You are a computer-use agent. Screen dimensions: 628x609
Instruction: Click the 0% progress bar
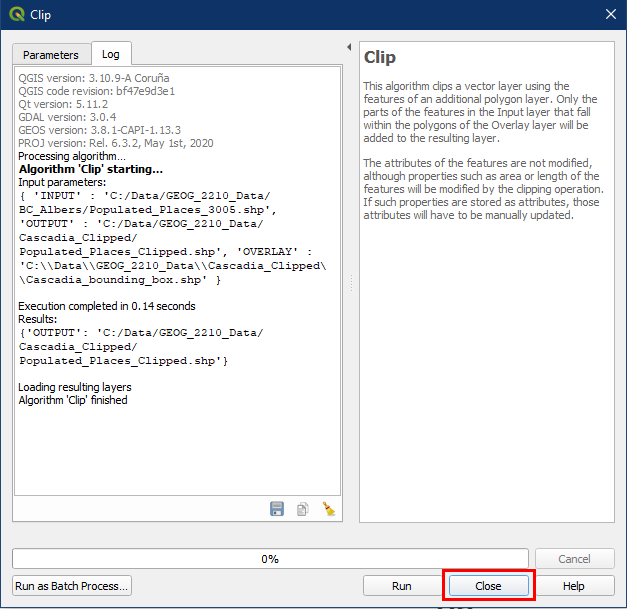tap(270, 559)
